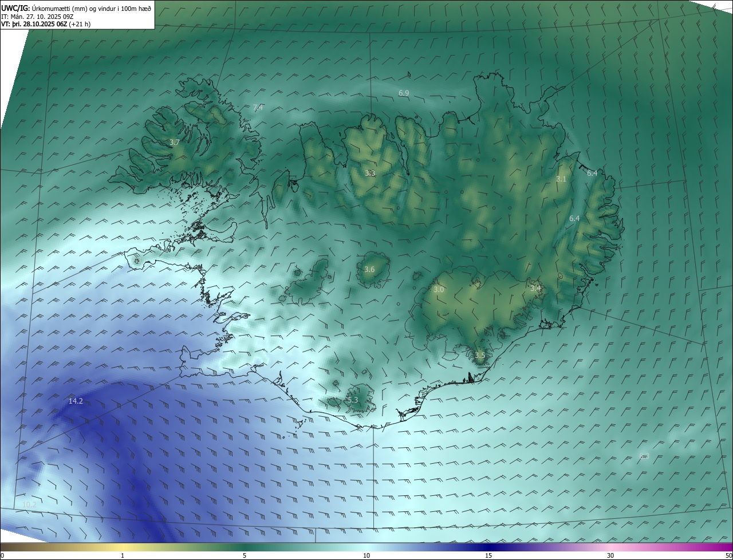Click the 14.2 precipitation value label
Image resolution: width=733 pixels, height=560 pixels.
[76, 401]
